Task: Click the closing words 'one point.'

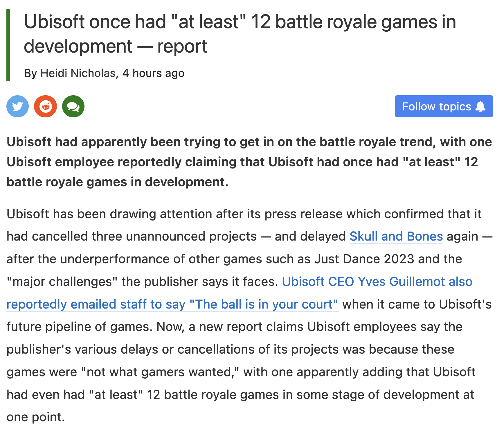Action: coord(36,417)
